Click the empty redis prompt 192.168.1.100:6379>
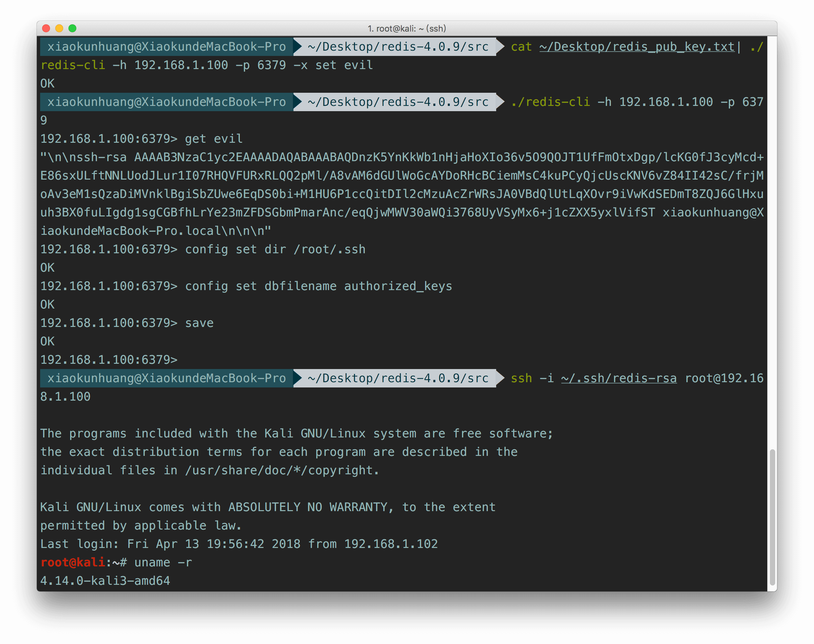814x644 pixels. point(109,360)
